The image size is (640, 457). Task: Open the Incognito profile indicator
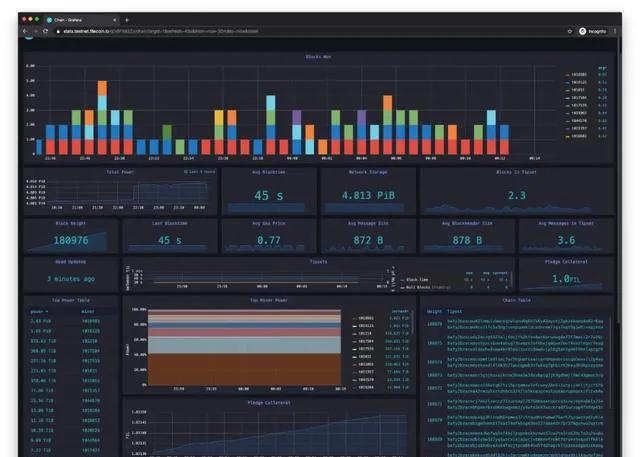tap(593, 31)
